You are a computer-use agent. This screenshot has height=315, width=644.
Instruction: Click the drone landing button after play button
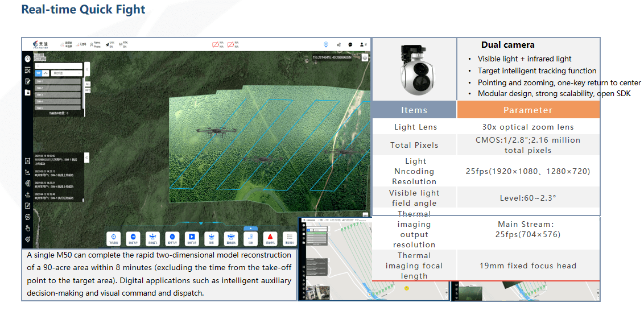(x=212, y=238)
